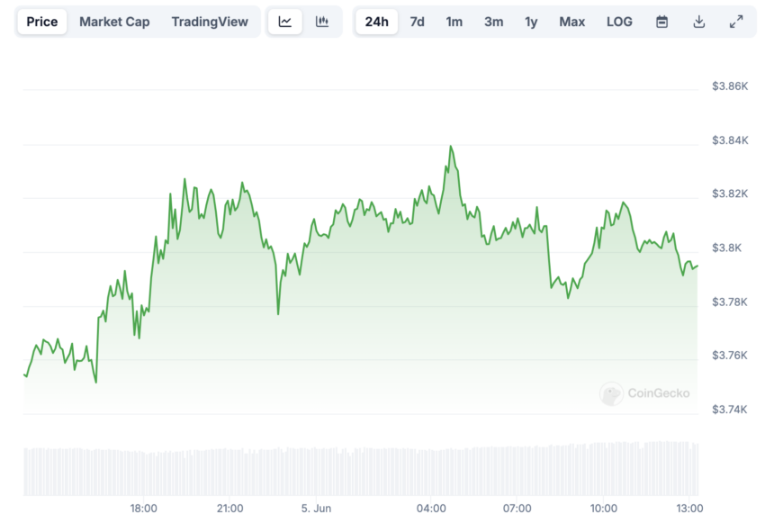Click the price peak near 04:00
The height and width of the screenshot is (532, 765).
[x=450, y=147]
